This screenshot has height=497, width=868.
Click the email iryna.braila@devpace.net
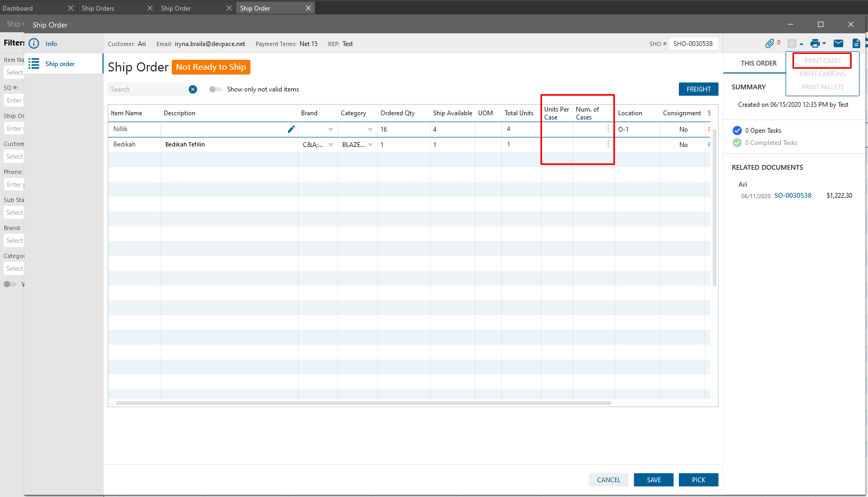tap(210, 44)
